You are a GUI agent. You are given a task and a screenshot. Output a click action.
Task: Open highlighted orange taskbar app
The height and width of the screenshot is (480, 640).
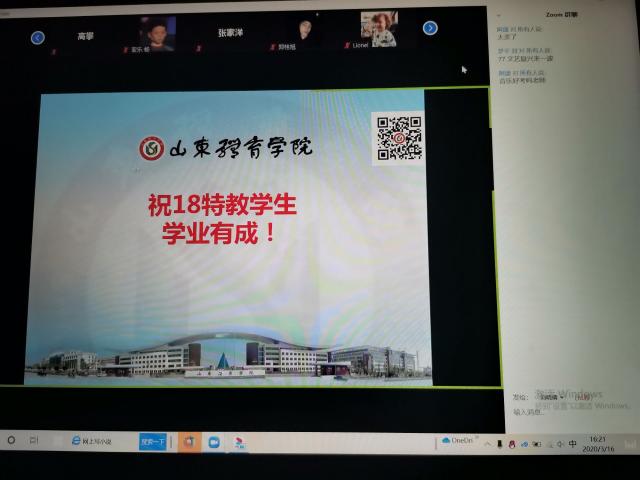click(x=189, y=442)
